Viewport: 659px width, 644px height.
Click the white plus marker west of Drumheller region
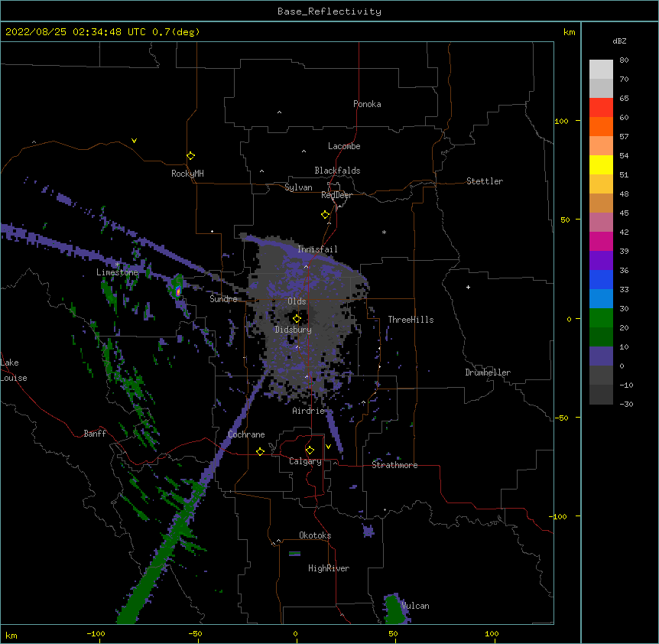pyautogui.click(x=468, y=287)
